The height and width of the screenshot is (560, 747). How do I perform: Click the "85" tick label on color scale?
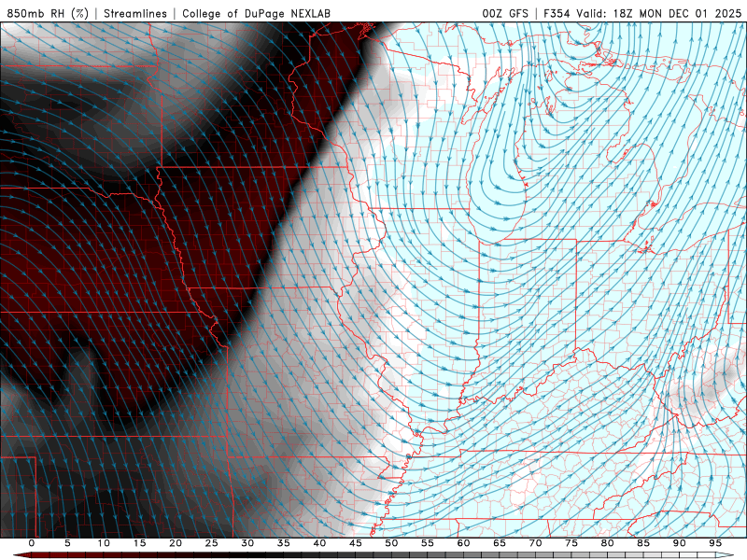coord(643,543)
